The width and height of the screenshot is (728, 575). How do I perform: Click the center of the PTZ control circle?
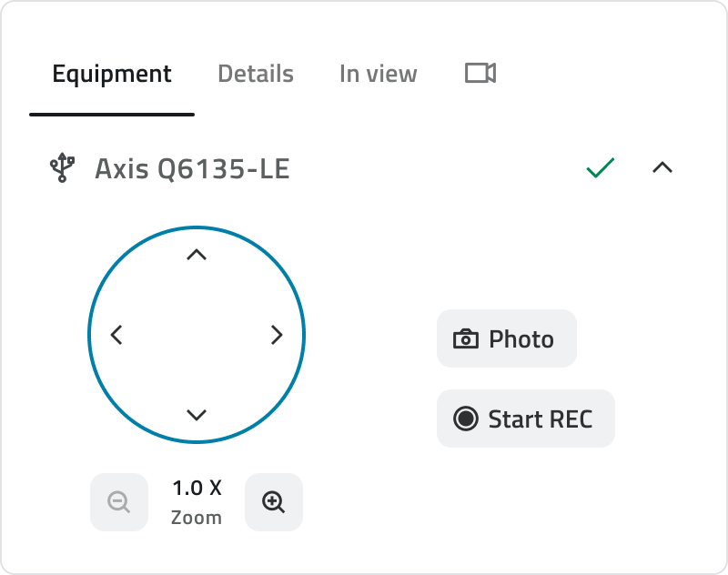point(197,335)
